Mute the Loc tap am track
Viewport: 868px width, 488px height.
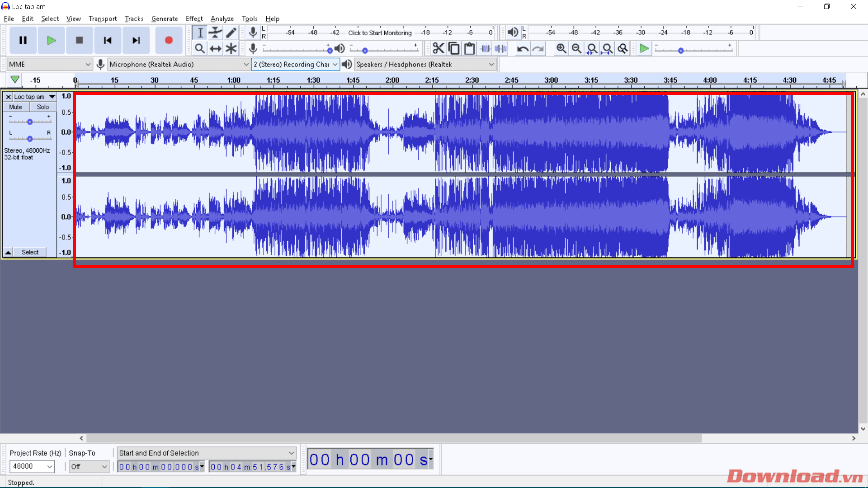coord(16,107)
